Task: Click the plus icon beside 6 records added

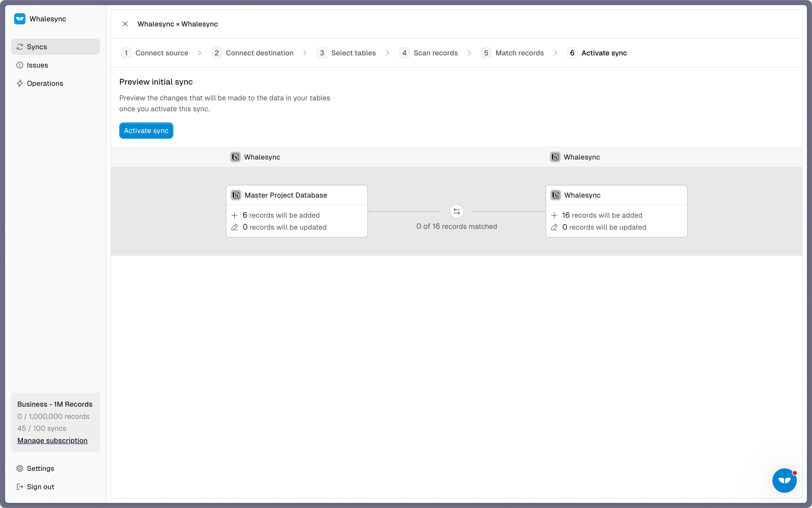Action: click(234, 215)
